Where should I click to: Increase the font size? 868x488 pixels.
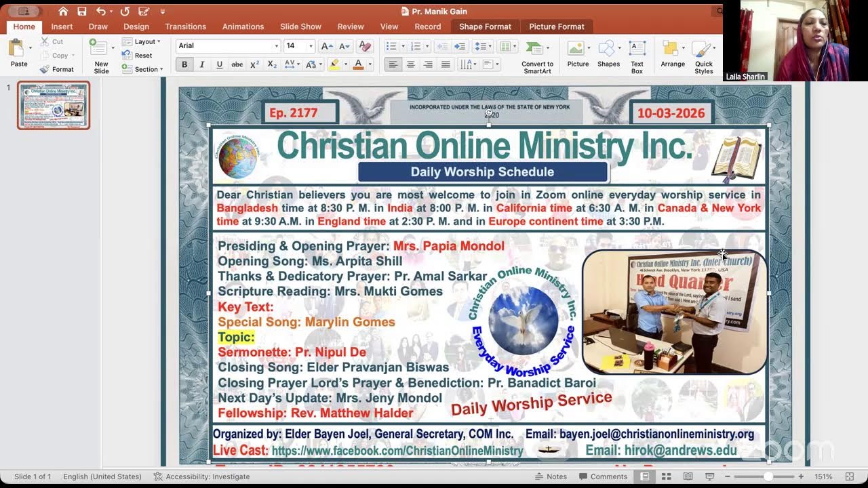click(x=327, y=46)
